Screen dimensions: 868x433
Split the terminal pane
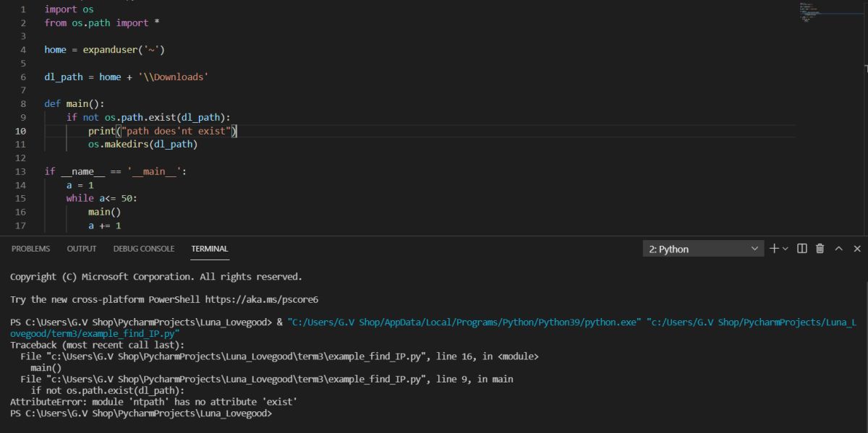point(802,249)
